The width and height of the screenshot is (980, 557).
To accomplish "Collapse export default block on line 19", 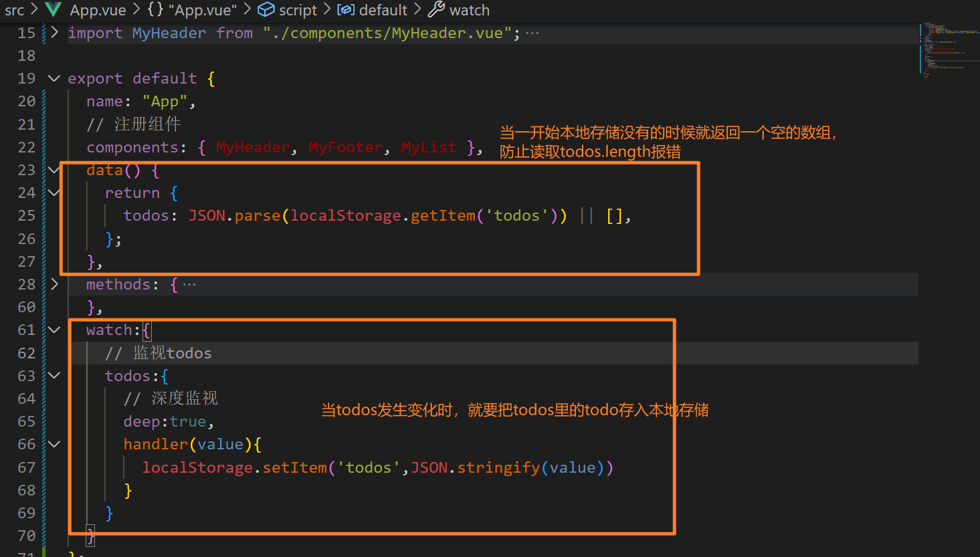I will coord(54,78).
